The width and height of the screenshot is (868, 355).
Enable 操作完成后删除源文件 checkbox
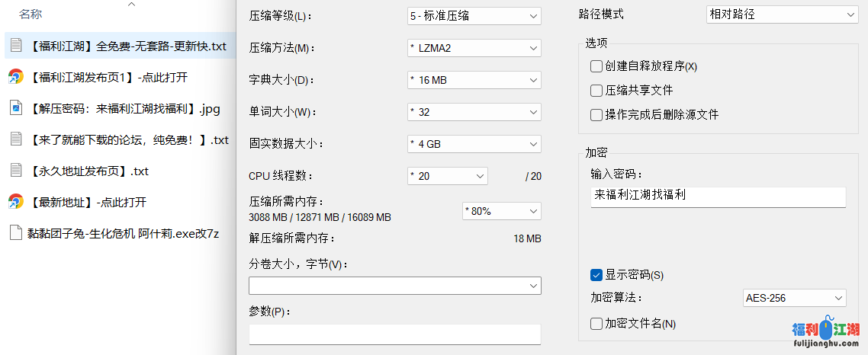point(596,115)
